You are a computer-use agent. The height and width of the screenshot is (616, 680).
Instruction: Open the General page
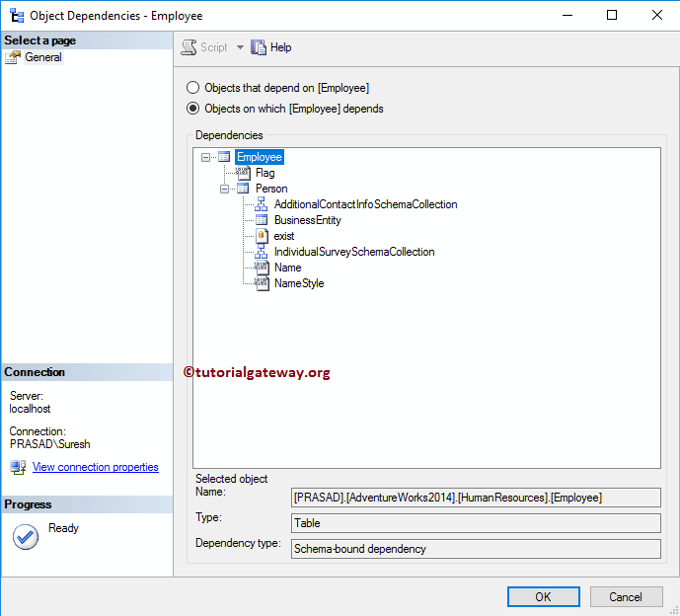(x=43, y=57)
